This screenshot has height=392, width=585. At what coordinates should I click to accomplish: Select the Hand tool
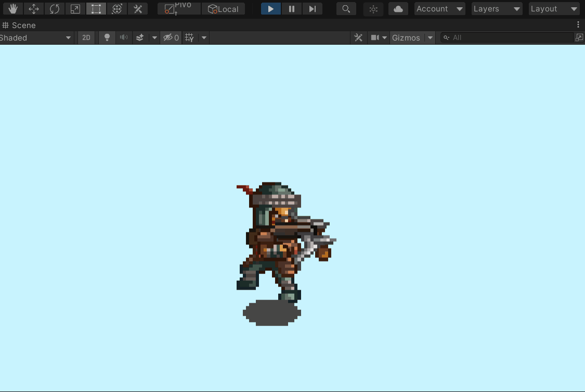[x=13, y=9]
